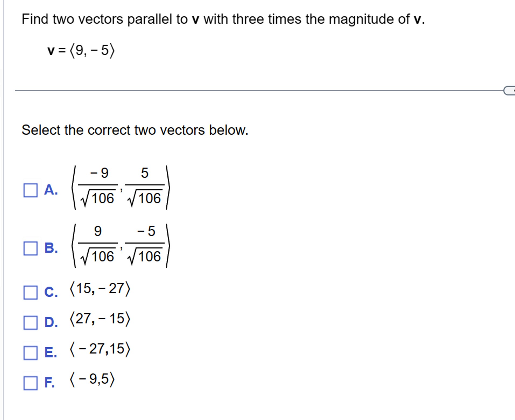515x420 pixels.
Task: Select the answer vector ⟨−9, 5⟩
Action: [x=92, y=380]
